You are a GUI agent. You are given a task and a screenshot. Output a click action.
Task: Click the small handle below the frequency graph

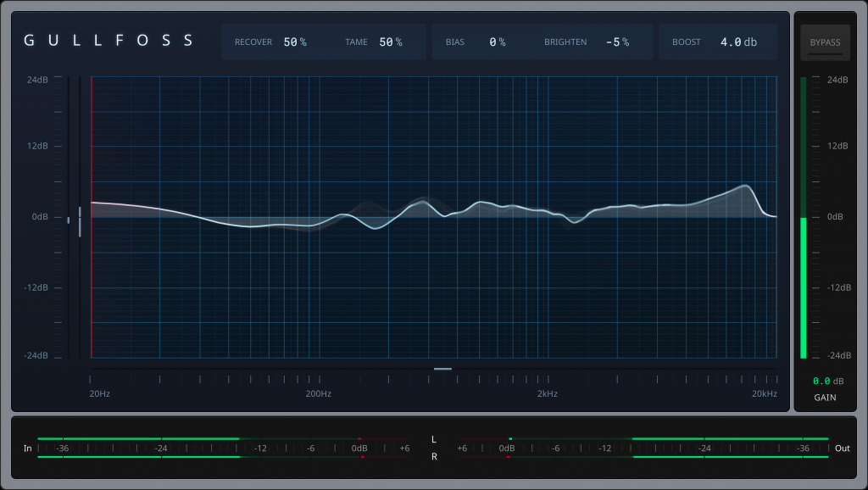point(442,369)
